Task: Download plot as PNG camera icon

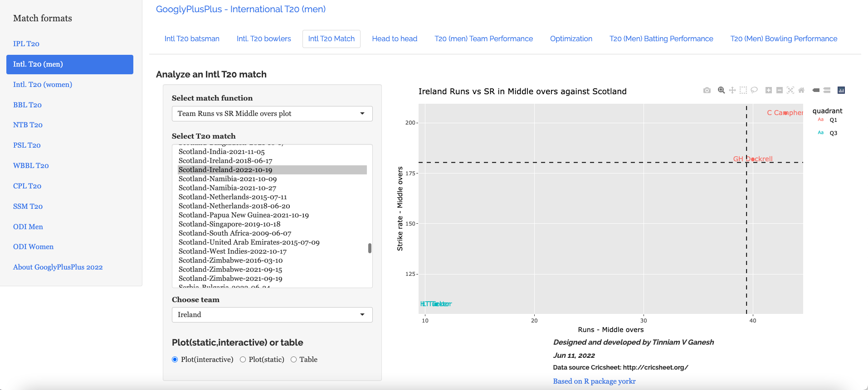Action: point(707,91)
